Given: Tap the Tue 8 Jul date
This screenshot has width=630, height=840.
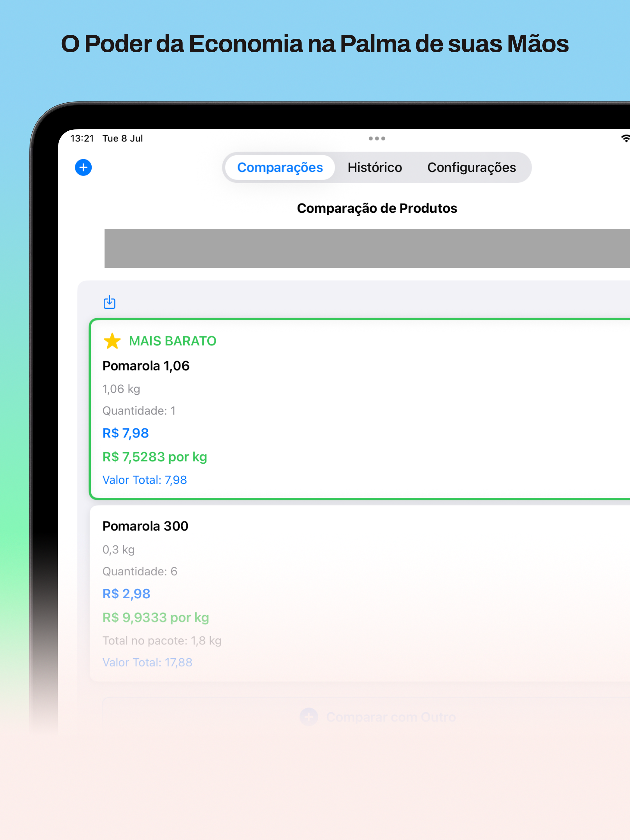Looking at the screenshot, I should [x=122, y=139].
